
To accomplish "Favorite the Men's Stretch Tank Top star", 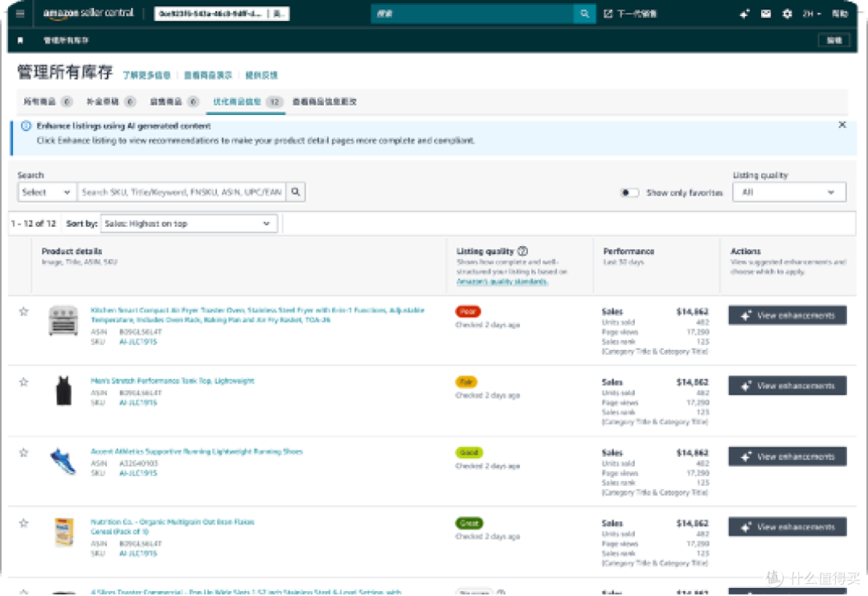I will (x=24, y=381).
